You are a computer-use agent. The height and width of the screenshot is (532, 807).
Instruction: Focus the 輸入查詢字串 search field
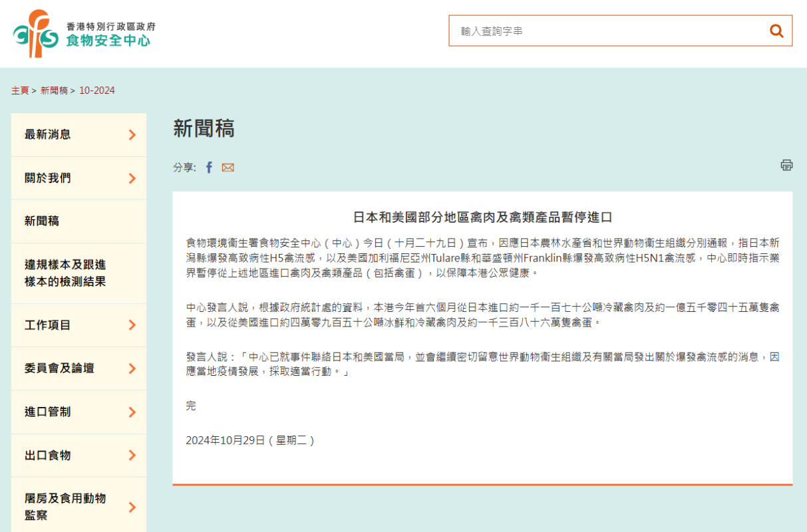tap(609, 31)
